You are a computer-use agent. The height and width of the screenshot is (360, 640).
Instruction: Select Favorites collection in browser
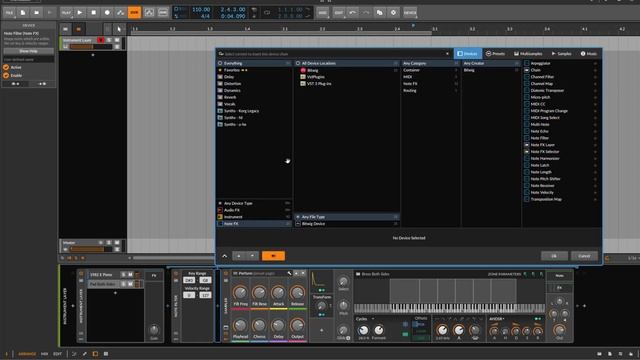point(254,70)
